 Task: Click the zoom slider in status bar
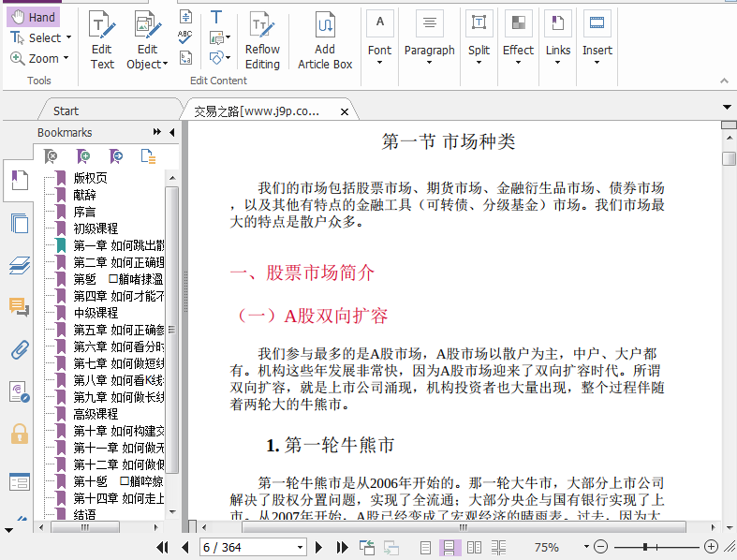[656, 547]
